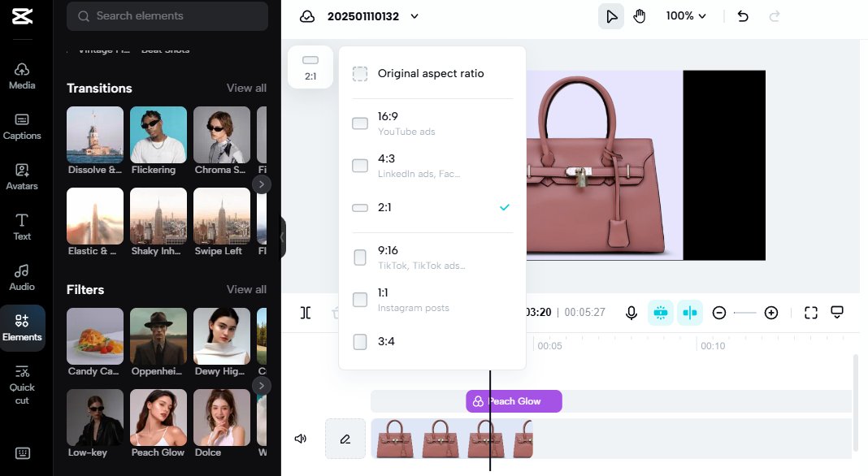This screenshot has width=868, height=476.
Task: Toggle the magnetic snapping timeline icon
Action: 661,313
